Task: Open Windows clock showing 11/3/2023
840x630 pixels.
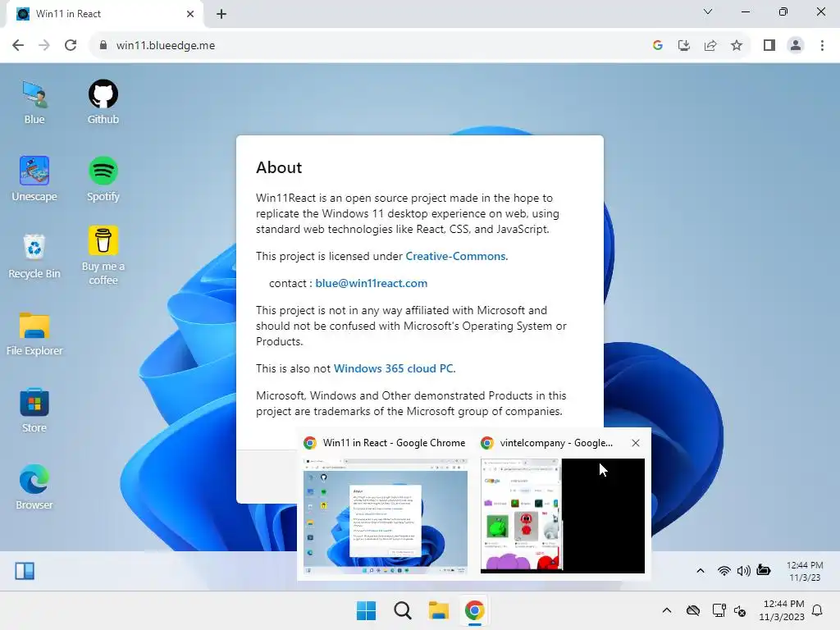Action: click(x=782, y=610)
